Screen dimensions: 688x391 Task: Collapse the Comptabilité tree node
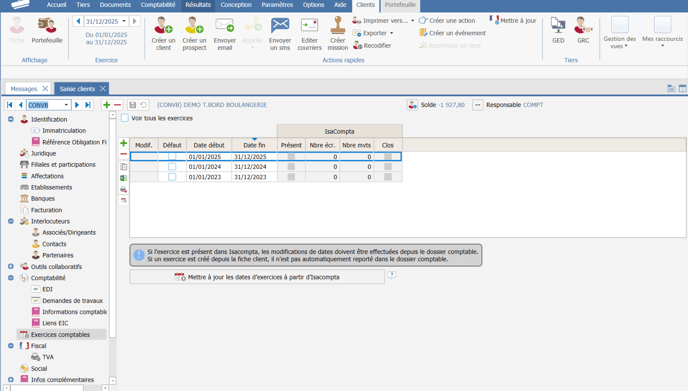11,278
